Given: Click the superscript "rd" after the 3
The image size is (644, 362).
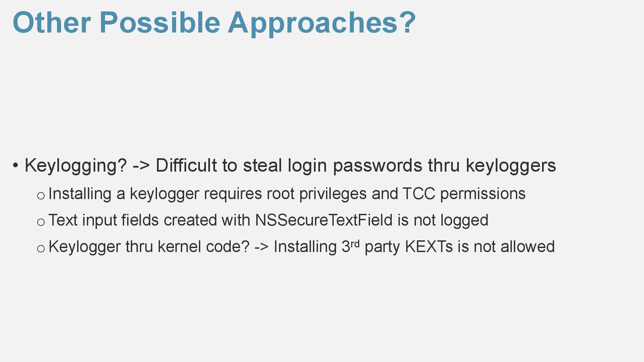Looking at the screenshot, I should [x=355, y=243].
